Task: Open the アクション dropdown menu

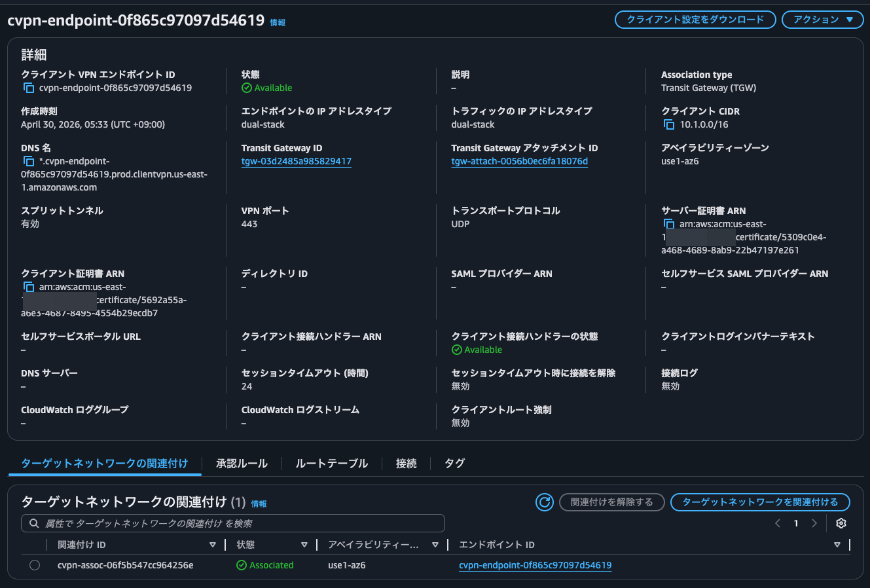Action: [822, 19]
